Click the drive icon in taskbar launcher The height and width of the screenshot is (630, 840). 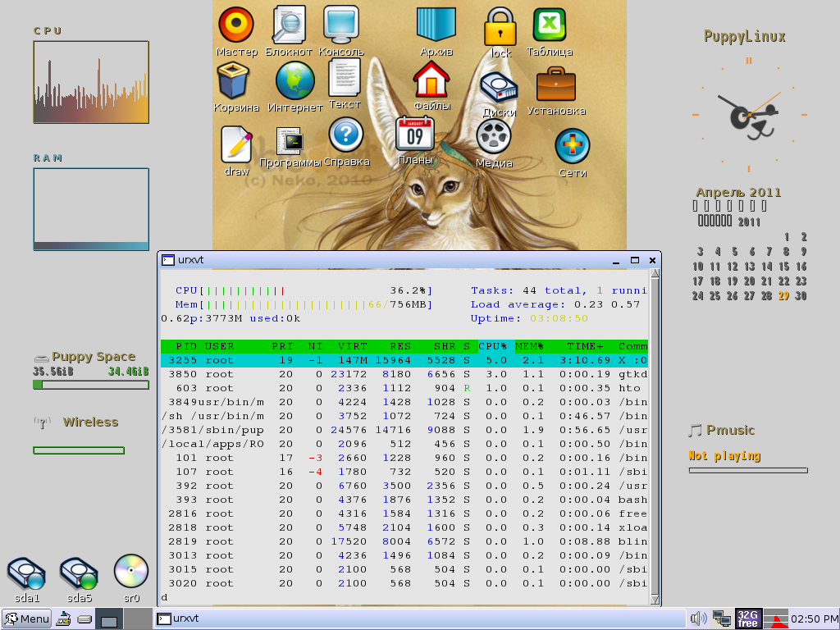coord(84,619)
